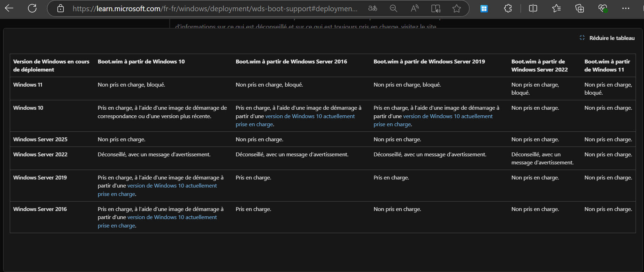The width and height of the screenshot is (644, 272).
Task: Click the Réduire le tableau button
Action: tap(607, 38)
